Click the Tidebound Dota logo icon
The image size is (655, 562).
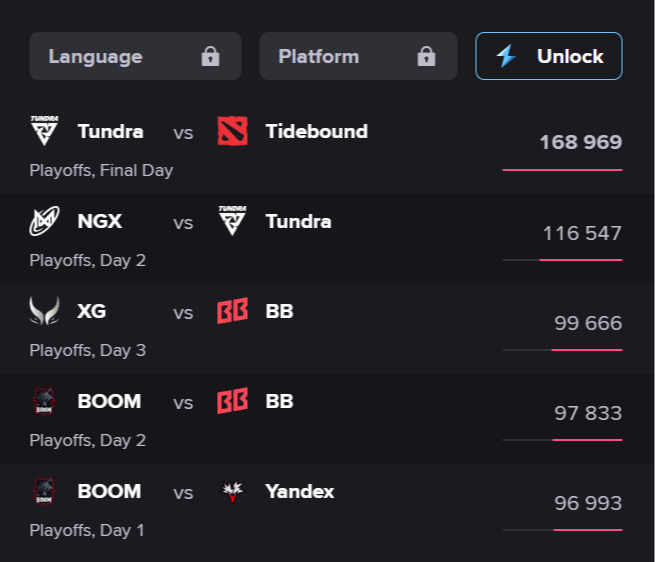pos(233,131)
